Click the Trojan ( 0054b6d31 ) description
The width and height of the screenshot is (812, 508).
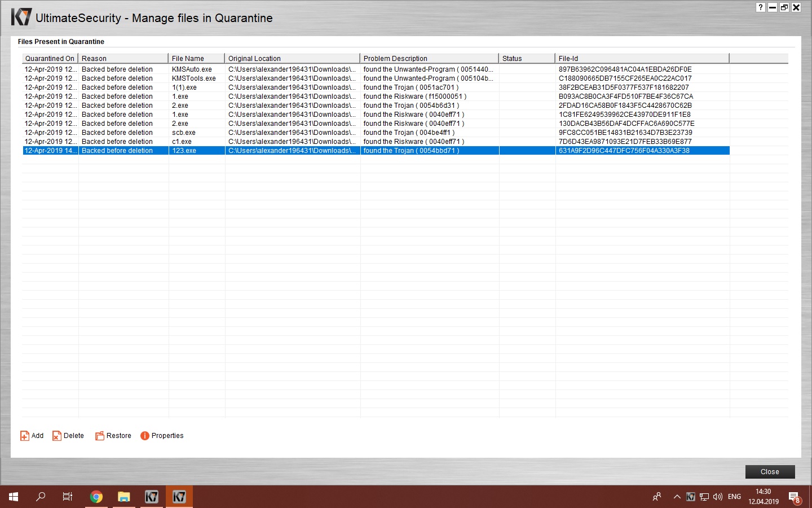(x=412, y=106)
